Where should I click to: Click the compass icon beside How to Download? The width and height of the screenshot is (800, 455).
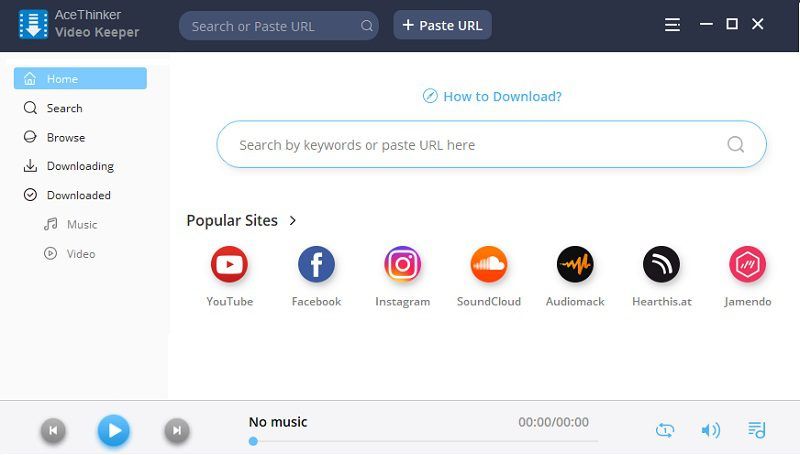point(430,96)
